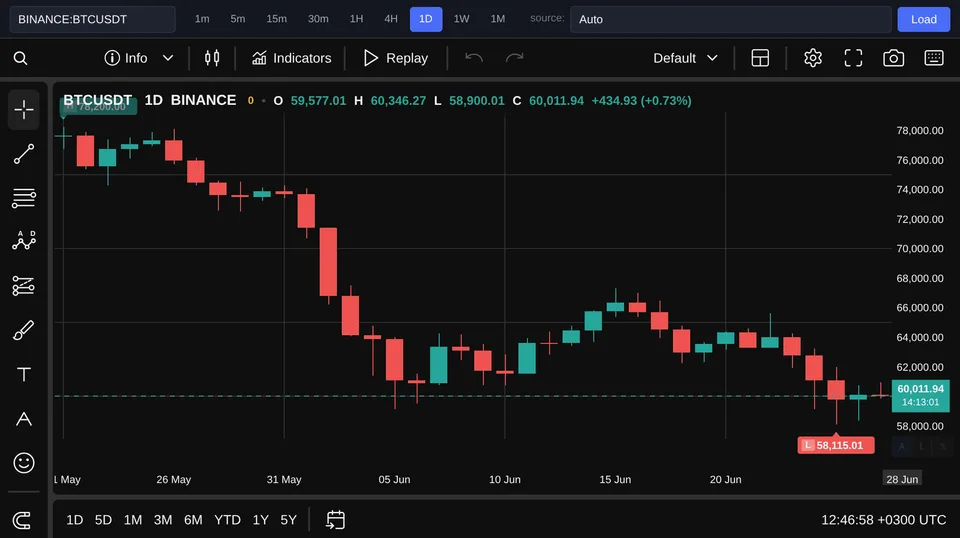This screenshot has height=538, width=960.
Task: Click the 70,000.00 price scale label
Action: [920, 248]
